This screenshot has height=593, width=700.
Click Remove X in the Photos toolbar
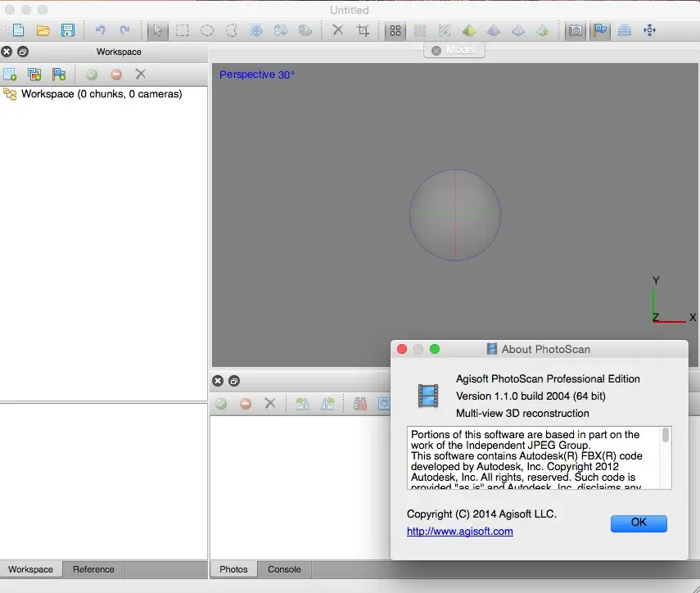coord(270,404)
